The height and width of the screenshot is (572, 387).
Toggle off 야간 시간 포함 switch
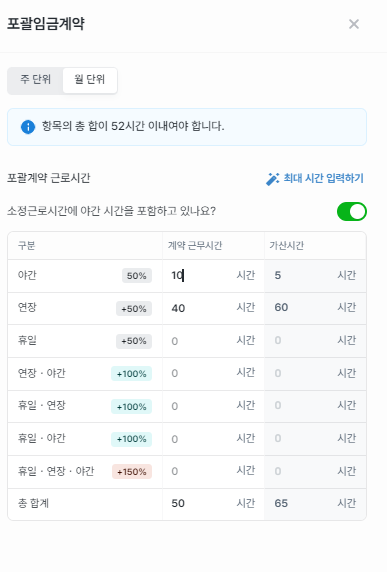coord(352,212)
